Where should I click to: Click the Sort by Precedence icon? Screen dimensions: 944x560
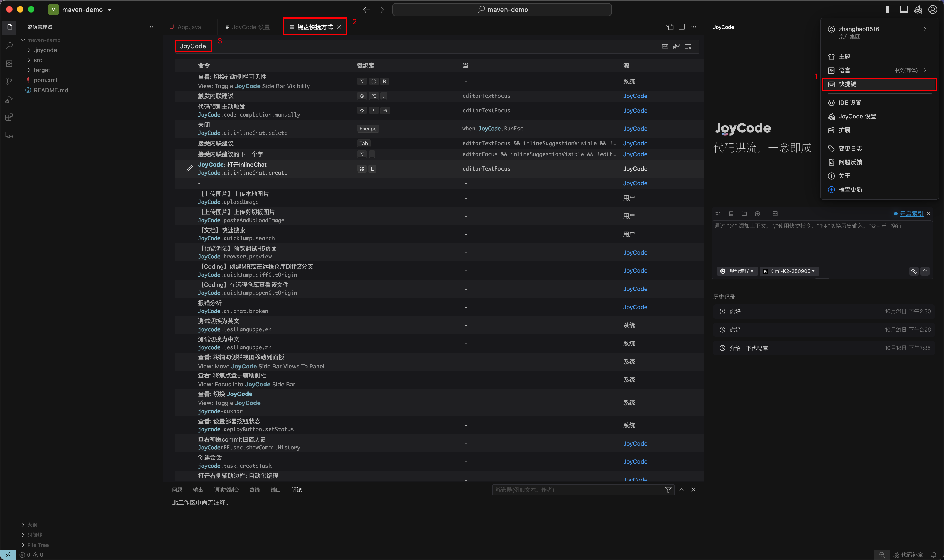point(676,46)
